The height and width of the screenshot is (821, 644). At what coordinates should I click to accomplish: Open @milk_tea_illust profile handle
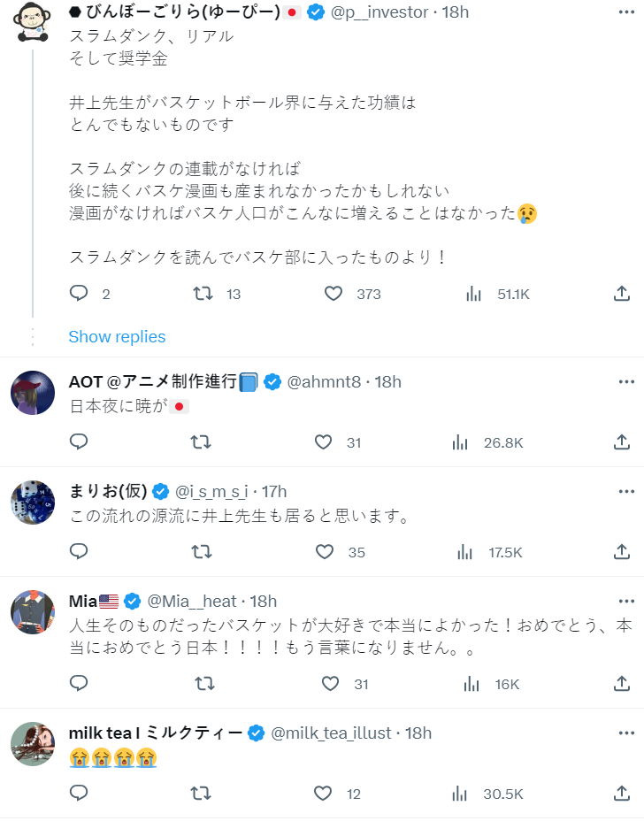click(333, 733)
